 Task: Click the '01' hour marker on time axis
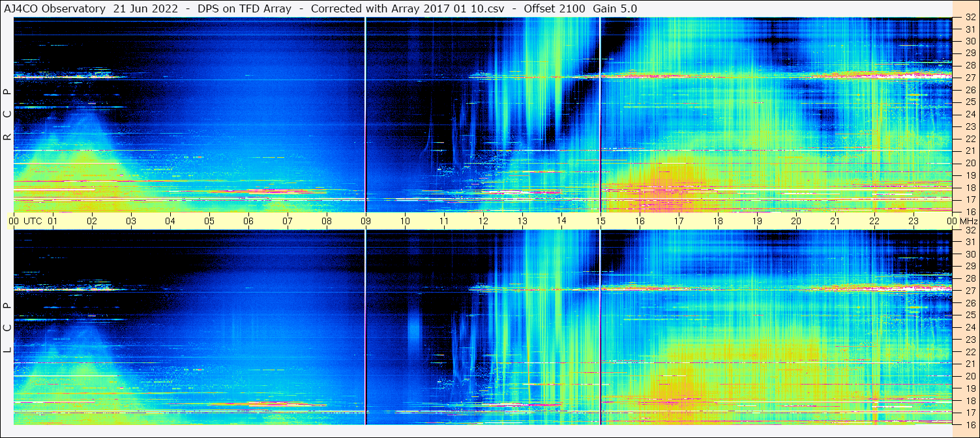click(x=53, y=221)
